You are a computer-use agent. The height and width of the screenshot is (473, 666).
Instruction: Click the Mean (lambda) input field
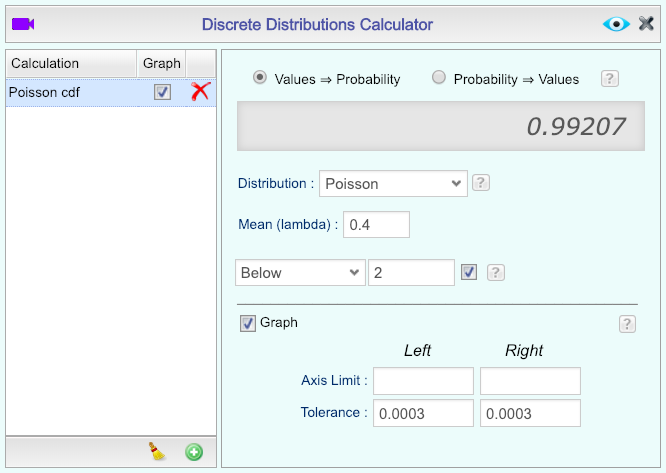[x=376, y=225]
